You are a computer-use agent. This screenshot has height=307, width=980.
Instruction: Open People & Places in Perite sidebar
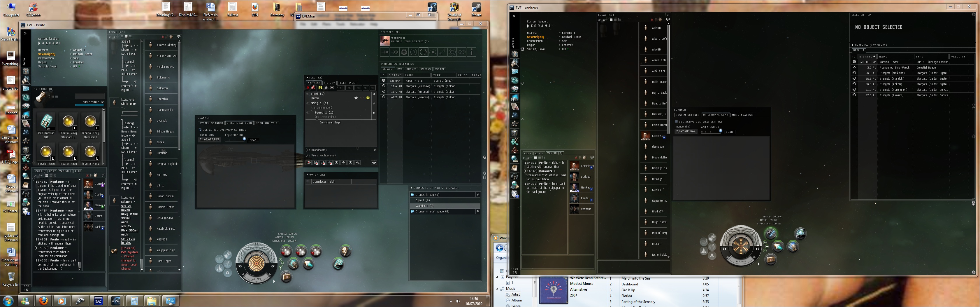(x=26, y=80)
